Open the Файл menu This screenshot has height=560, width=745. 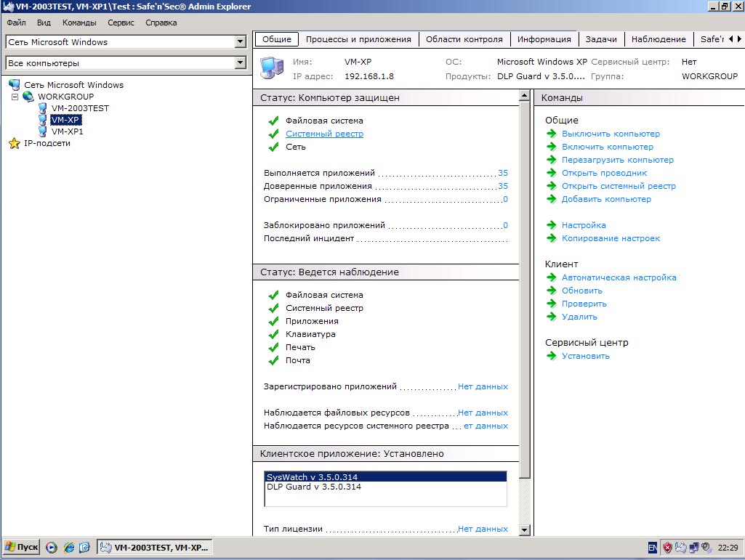coord(16,23)
